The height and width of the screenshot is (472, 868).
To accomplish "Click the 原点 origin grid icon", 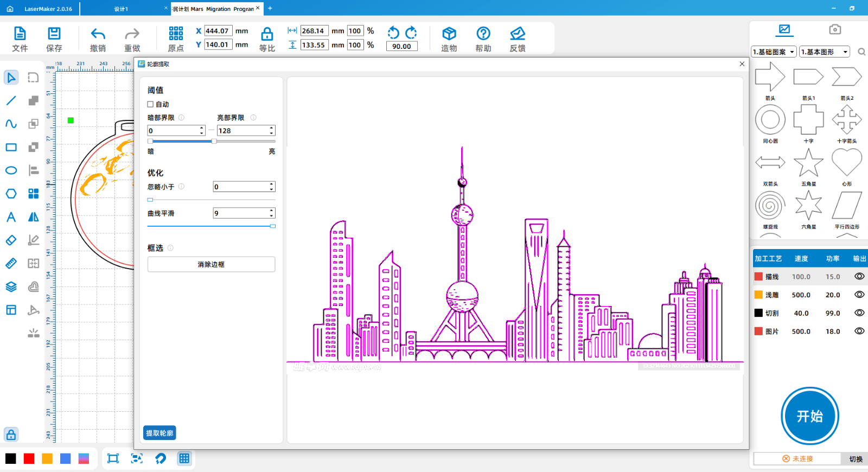I will (176, 34).
